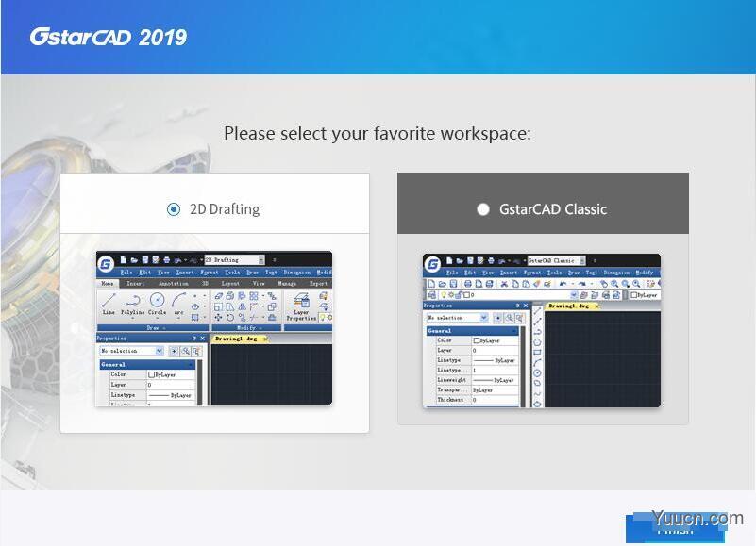Click 'Please select your favorite workspace:' heading
The width and height of the screenshot is (756, 546).
pyautogui.click(x=377, y=134)
